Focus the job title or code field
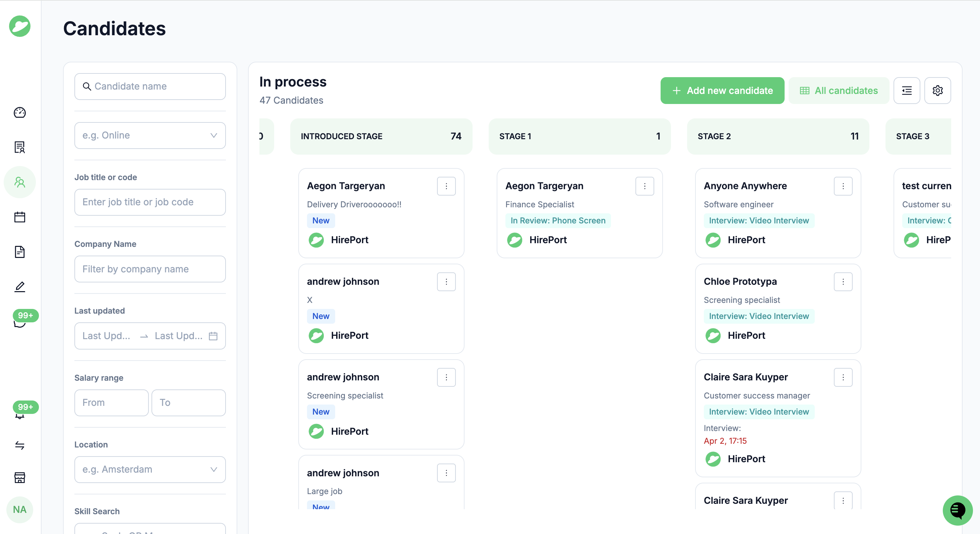This screenshot has height=534, width=980. (x=150, y=202)
